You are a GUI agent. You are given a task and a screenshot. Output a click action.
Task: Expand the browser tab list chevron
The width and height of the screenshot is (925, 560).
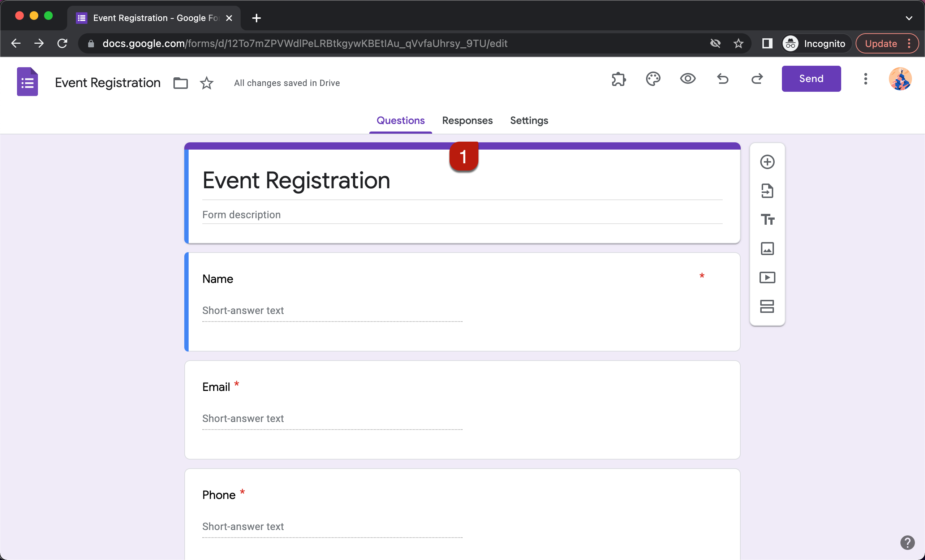(x=909, y=18)
